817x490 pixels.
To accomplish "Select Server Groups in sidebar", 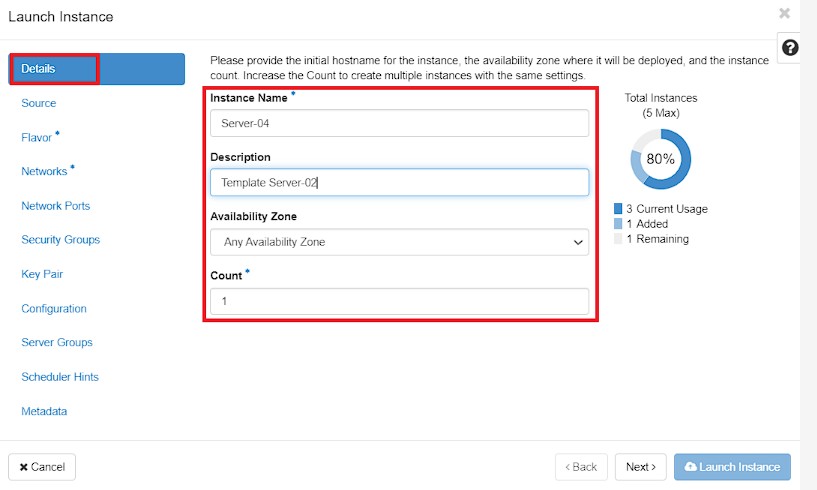I will [x=57, y=342].
